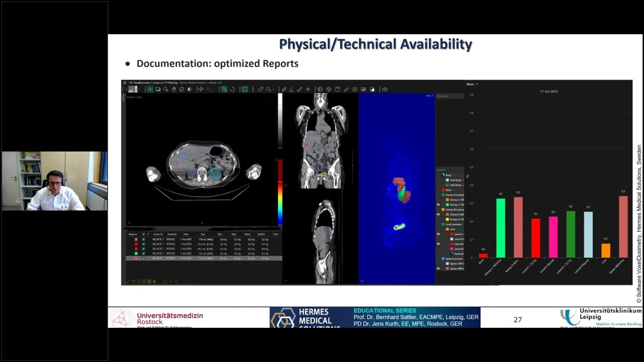
Task: Pick the pencil drawing tool
Action: click(300, 89)
